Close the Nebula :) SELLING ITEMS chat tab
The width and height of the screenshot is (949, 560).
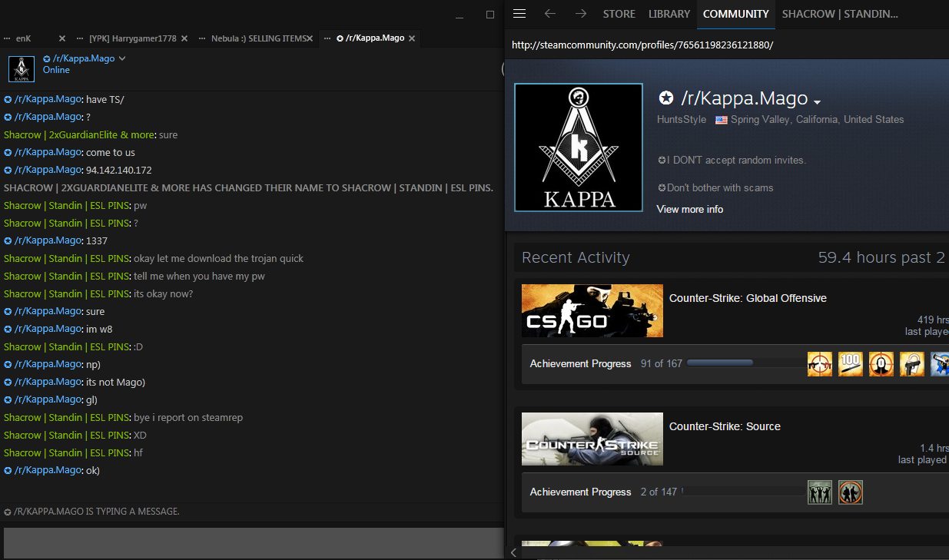coord(310,38)
